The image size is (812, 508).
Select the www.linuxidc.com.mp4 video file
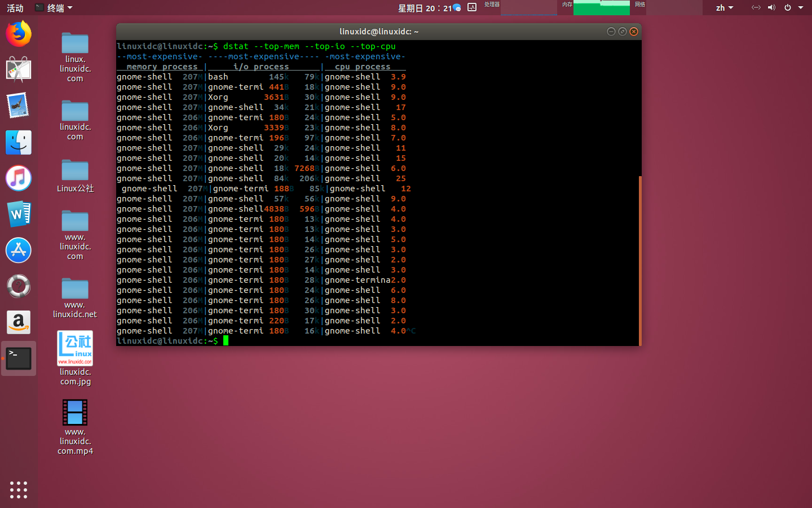point(75,427)
